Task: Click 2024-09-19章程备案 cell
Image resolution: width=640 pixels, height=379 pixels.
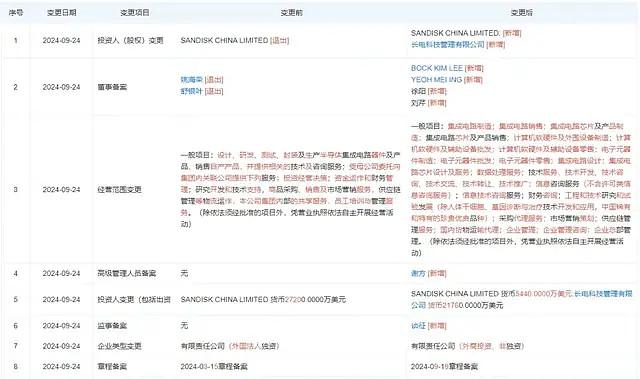Action: (444, 366)
